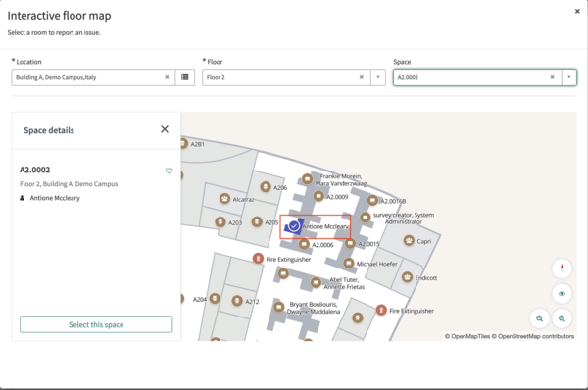Viewport: 588px width, 390px height.
Task: Select the A2.0016B desk marker
Action: tap(372, 200)
